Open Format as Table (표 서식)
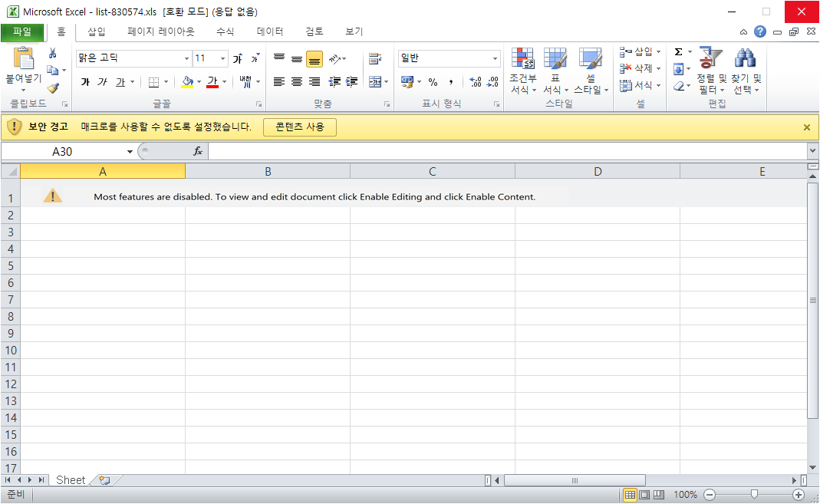The width and height of the screenshot is (820, 504). pos(555,71)
